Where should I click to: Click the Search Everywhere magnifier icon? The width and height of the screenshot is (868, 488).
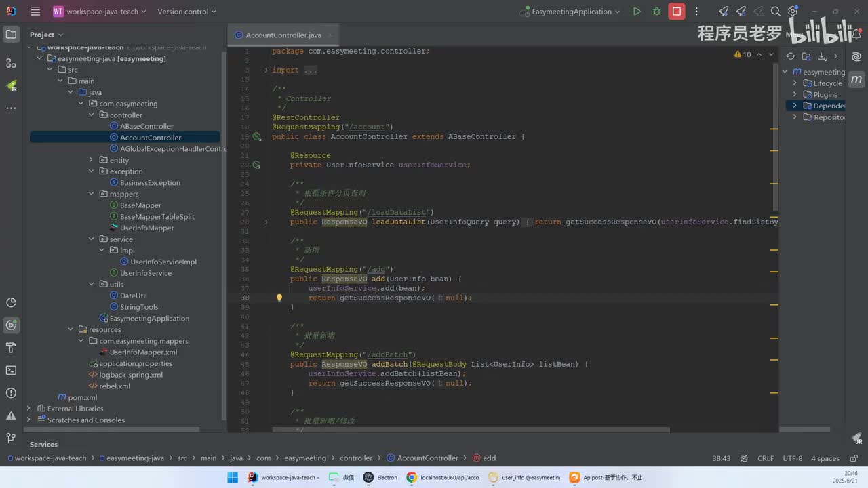click(776, 12)
